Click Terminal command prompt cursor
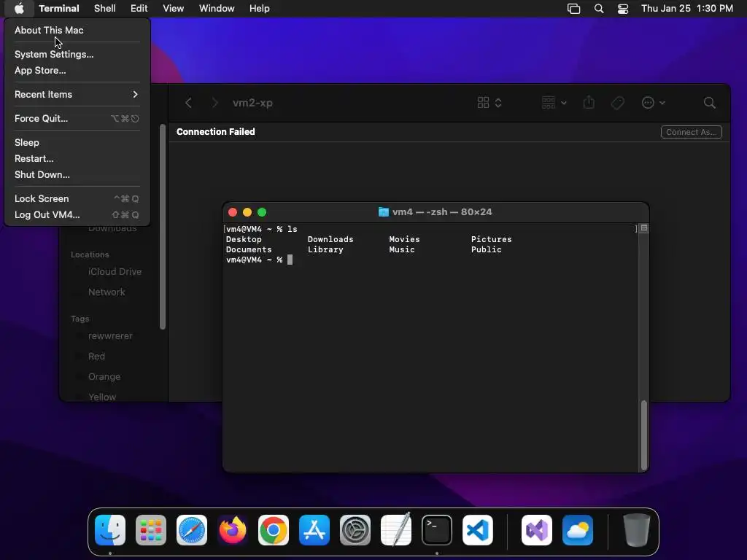This screenshot has height=560, width=747. (x=290, y=260)
